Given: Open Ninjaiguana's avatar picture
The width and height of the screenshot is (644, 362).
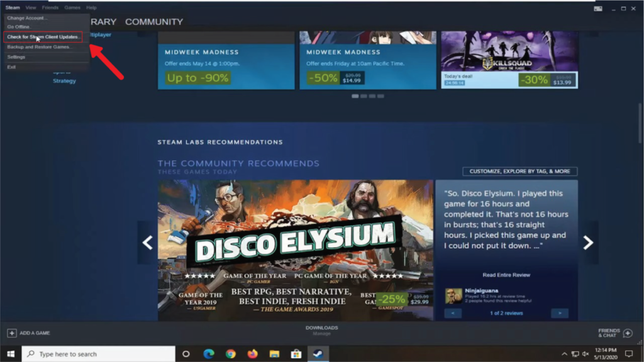Looking at the screenshot, I should (453, 296).
